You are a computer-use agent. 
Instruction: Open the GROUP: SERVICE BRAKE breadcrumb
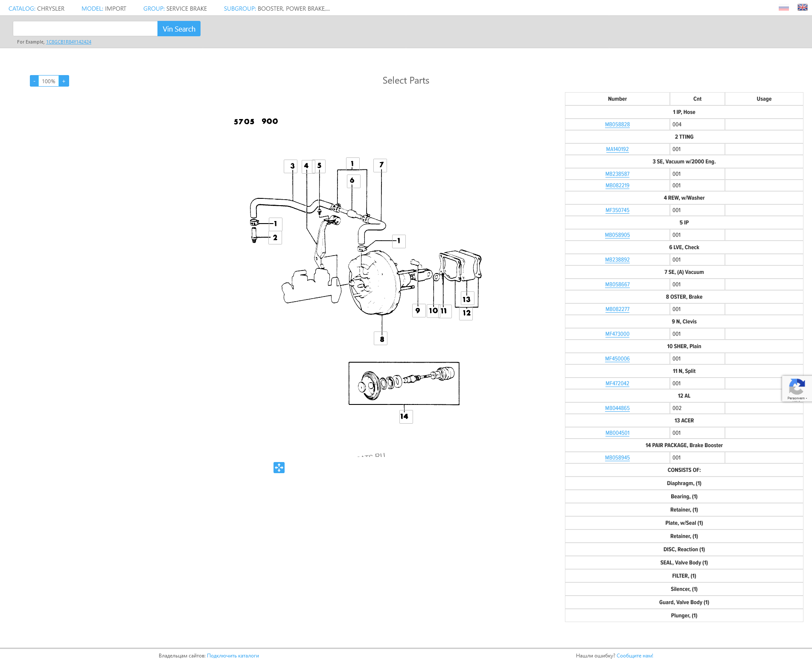[x=175, y=9]
